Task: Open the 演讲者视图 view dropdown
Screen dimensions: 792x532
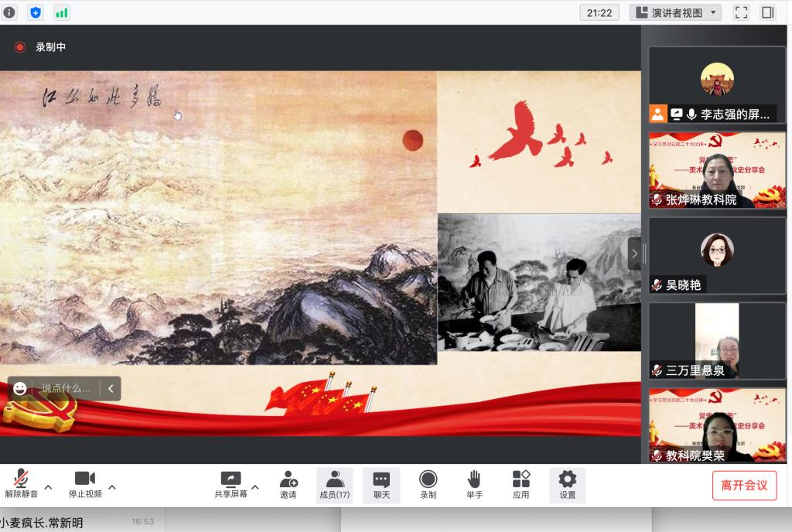Action: (675, 12)
